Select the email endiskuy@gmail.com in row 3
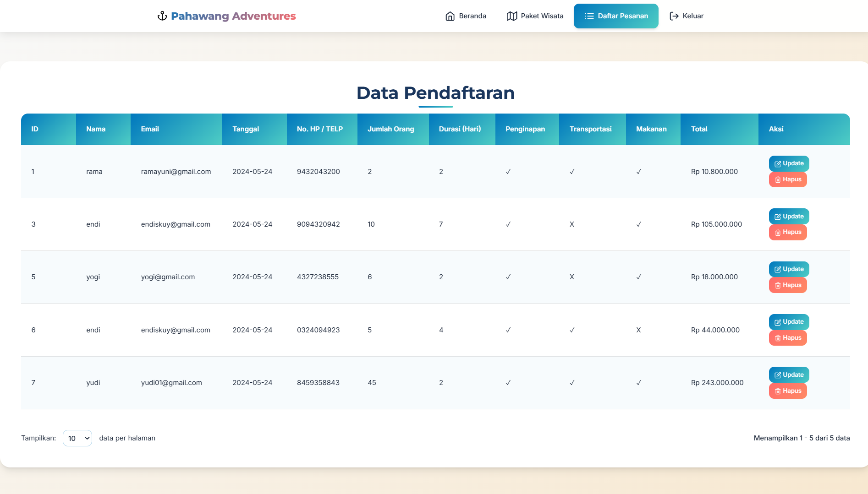The image size is (868, 494). [x=176, y=224]
